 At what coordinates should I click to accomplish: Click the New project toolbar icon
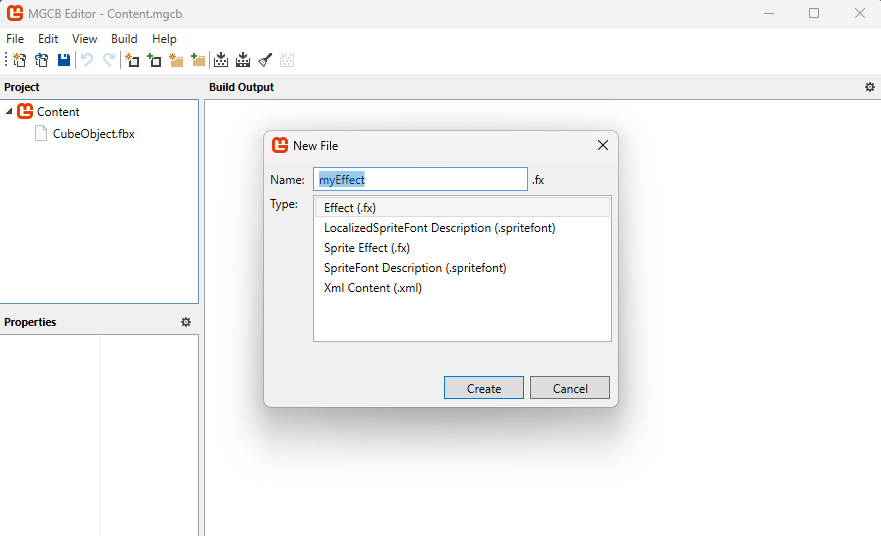20,60
